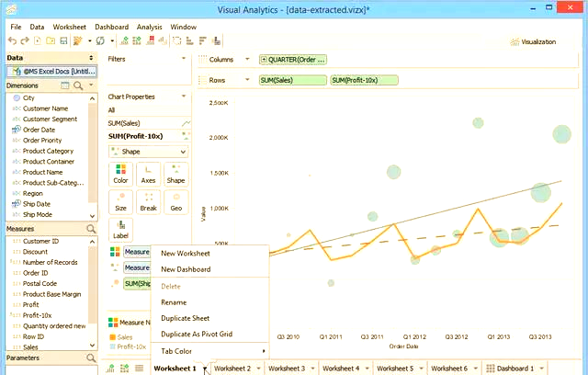Search Dimensions with the magnifier icon
The width and height of the screenshot is (588, 375).
click(78, 85)
